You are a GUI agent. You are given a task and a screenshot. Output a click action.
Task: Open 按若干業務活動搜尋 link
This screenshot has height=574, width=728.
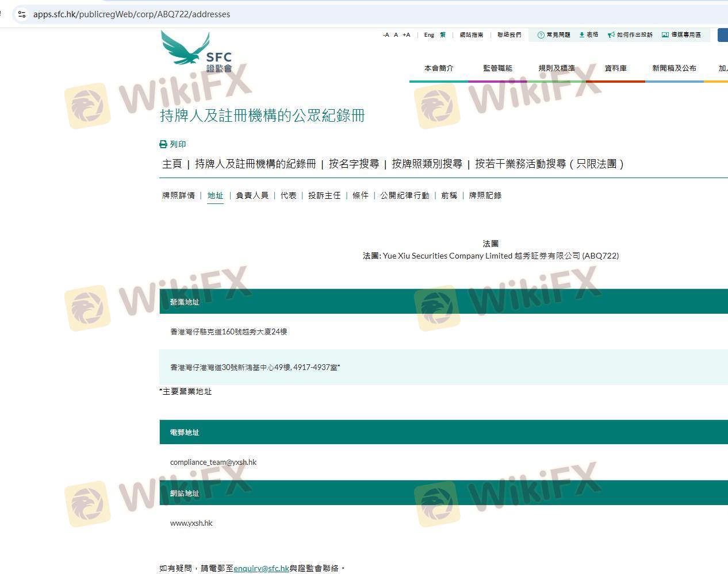pyautogui.click(x=549, y=164)
